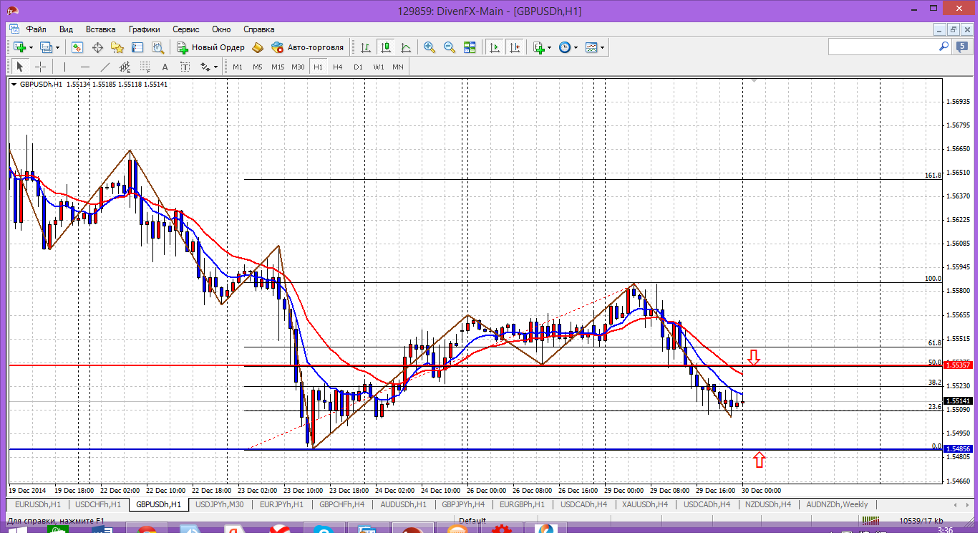
Task: Open the Сервис menu
Action: tap(186, 29)
